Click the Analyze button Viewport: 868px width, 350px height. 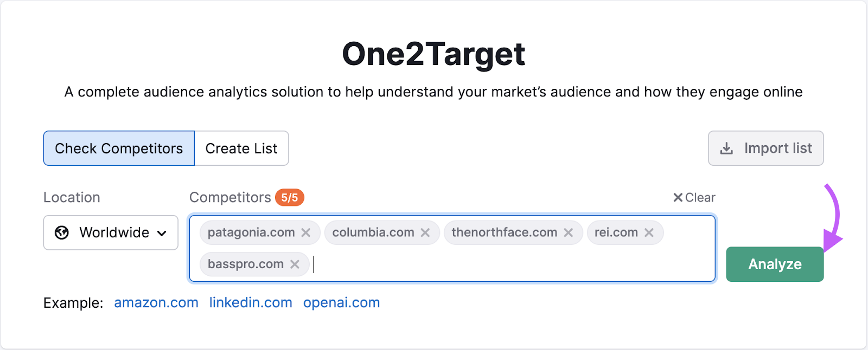(774, 264)
